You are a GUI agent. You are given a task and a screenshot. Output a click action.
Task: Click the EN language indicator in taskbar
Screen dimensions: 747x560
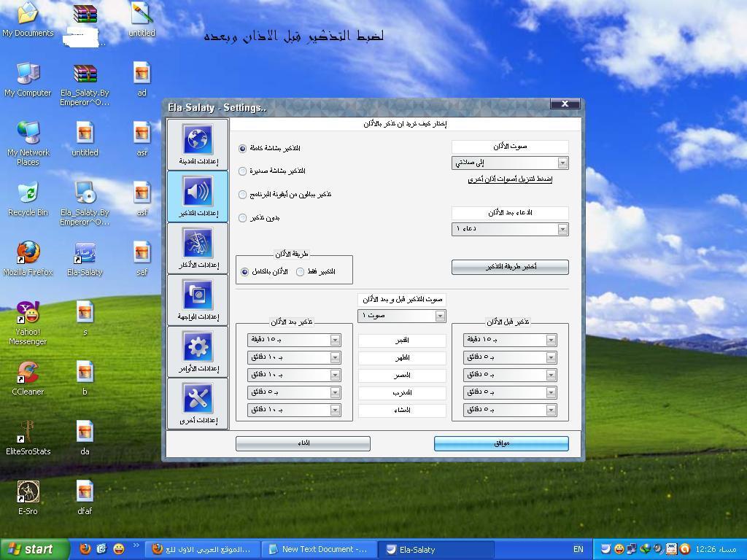click(578, 550)
